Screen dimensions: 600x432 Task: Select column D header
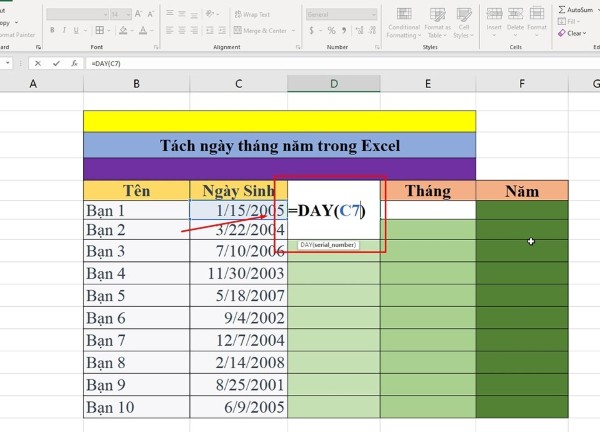(334, 84)
